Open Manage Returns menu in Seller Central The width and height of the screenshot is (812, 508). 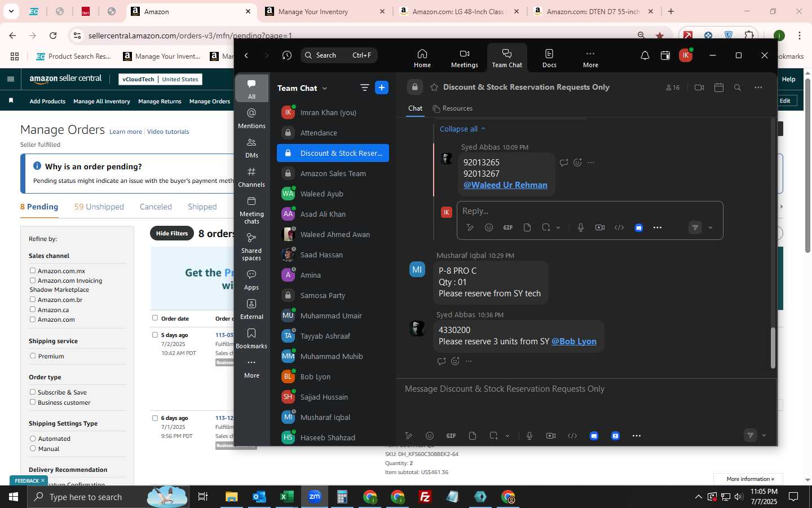point(160,102)
